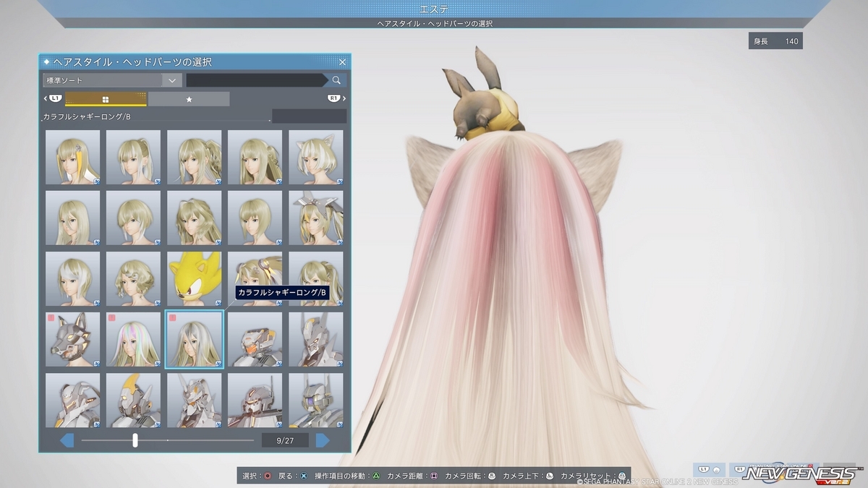
Task: Click the page slider handle
Action: click(135, 440)
